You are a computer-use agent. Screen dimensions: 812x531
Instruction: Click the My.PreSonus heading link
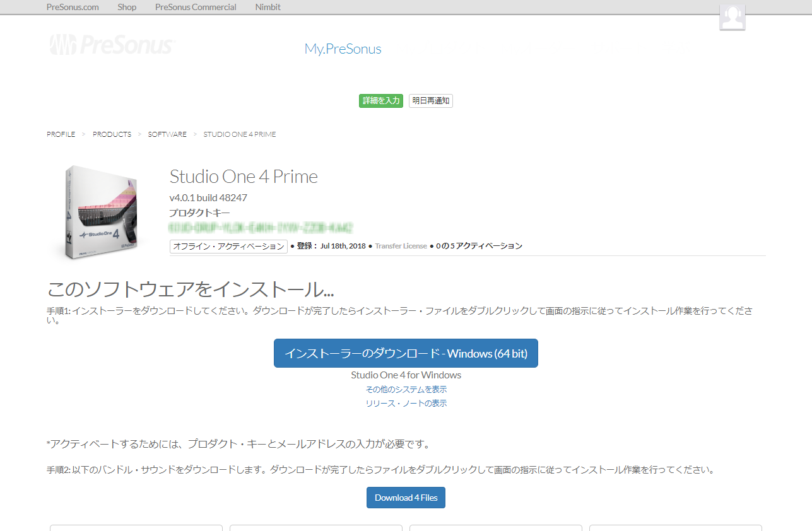pyautogui.click(x=343, y=49)
